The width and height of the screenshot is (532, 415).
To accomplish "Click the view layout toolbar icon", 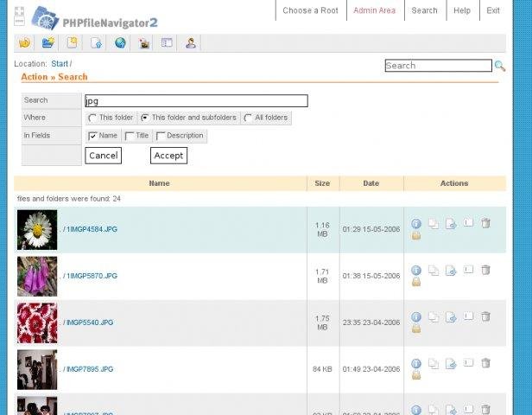I will pos(167,42).
